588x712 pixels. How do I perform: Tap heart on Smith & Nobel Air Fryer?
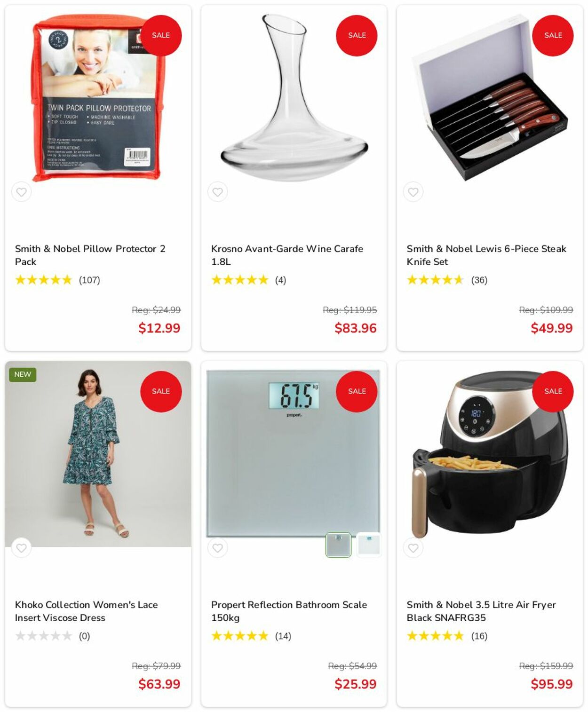tap(413, 548)
